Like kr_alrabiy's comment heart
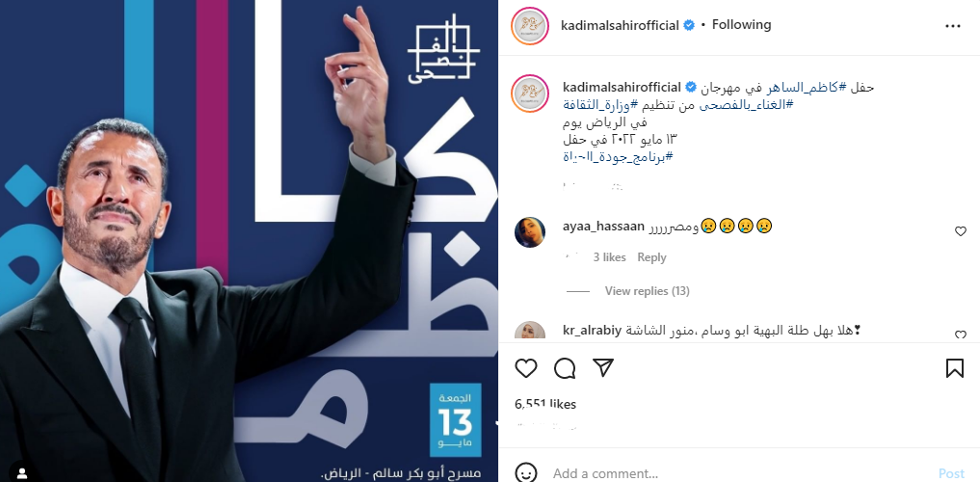This screenshot has height=482, width=980. pyautogui.click(x=961, y=335)
